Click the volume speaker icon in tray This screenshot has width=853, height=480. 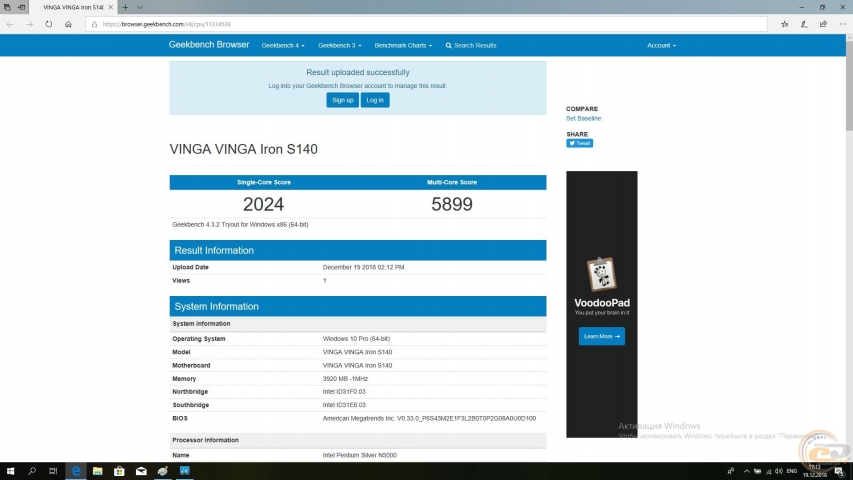coord(779,471)
